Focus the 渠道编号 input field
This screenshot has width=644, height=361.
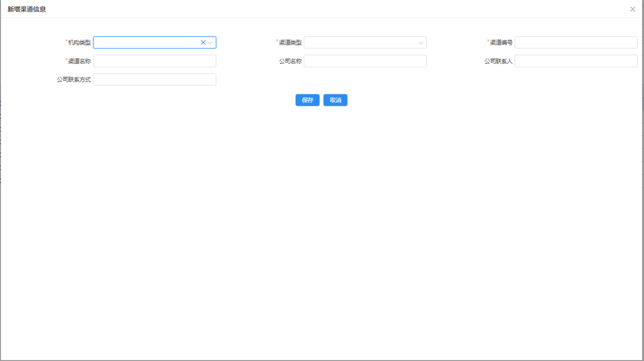pyautogui.click(x=576, y=43)
